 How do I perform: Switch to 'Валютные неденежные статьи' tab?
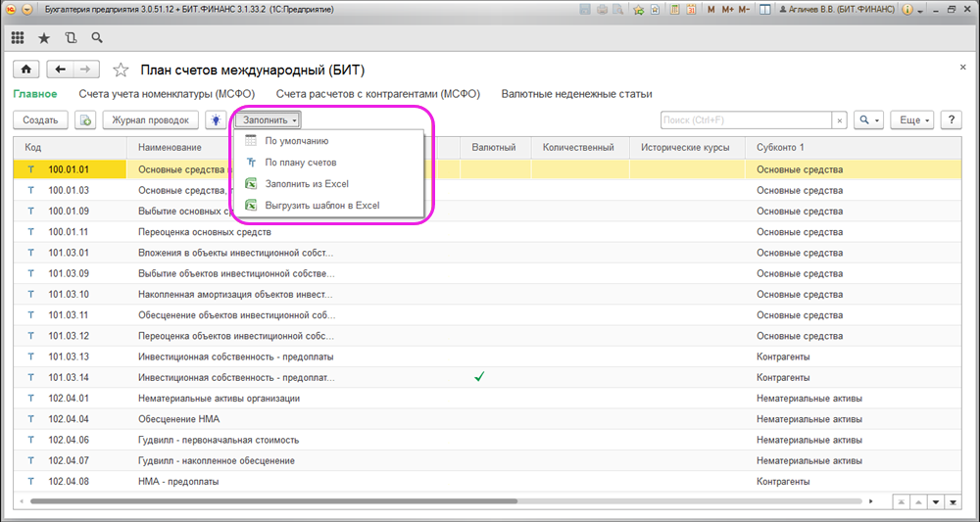[576, 94]
